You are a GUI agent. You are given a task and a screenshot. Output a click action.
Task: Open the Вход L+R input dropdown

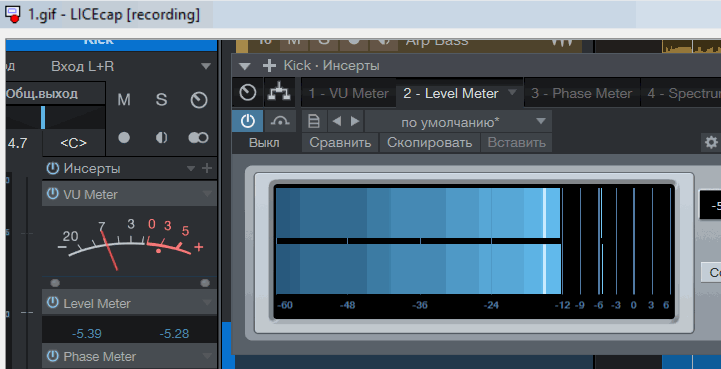pyautogui.click(x=206, y=67)
